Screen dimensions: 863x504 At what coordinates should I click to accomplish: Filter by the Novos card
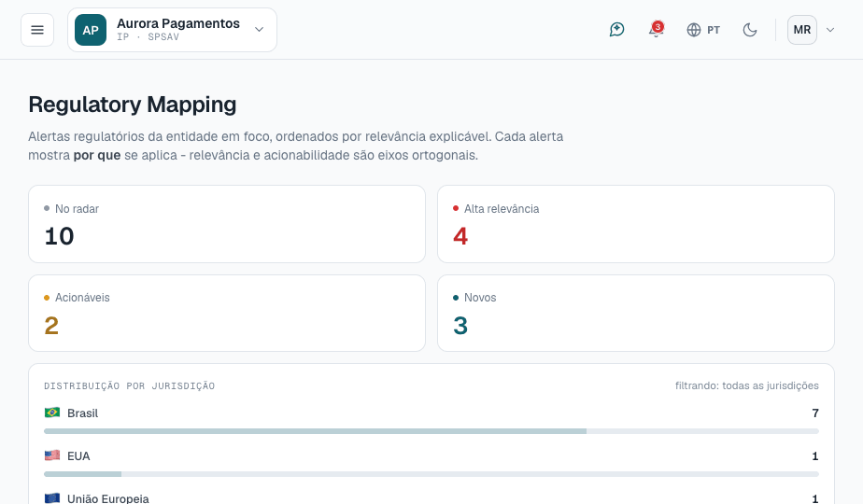636,313
